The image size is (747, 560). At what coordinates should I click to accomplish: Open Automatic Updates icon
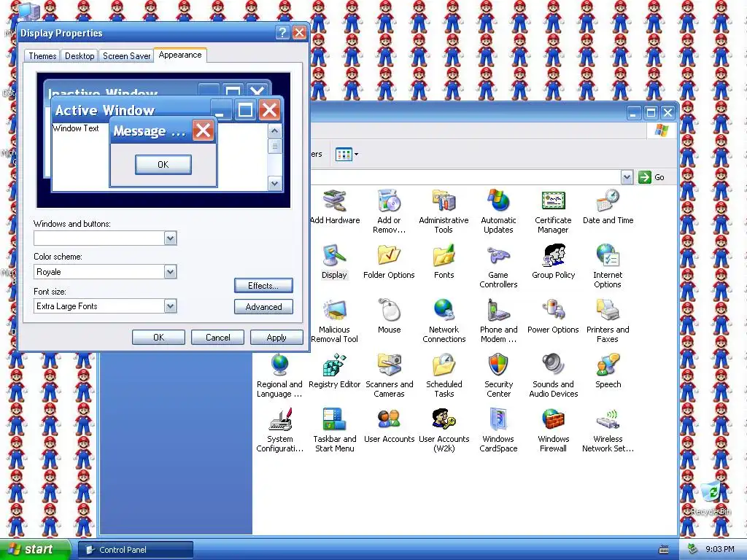pyautogui.click(x=498, y=211)
